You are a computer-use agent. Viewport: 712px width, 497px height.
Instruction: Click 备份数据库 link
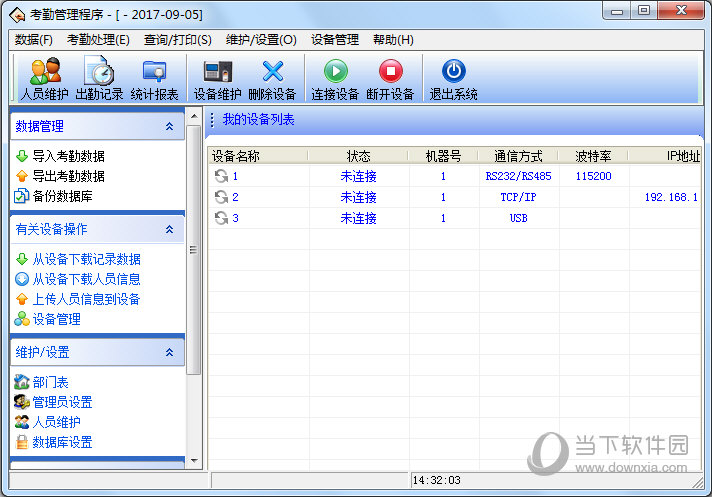click(63, 196)
